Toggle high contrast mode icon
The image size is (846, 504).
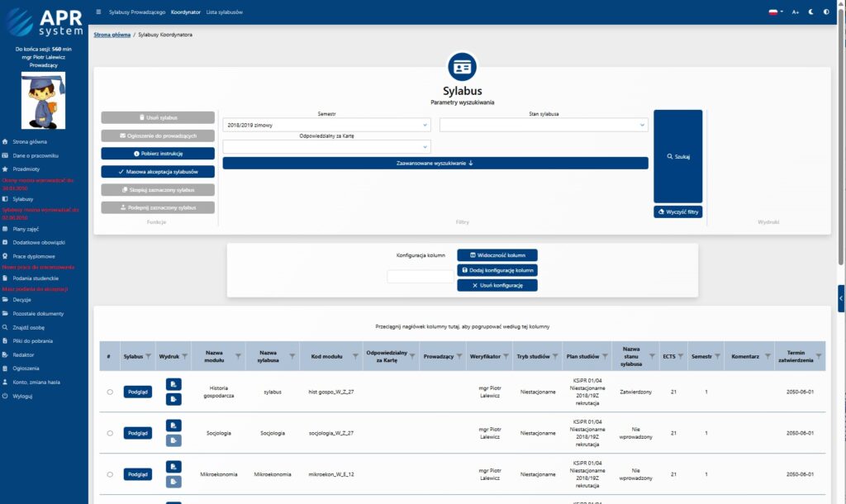(x=826, y=12)
